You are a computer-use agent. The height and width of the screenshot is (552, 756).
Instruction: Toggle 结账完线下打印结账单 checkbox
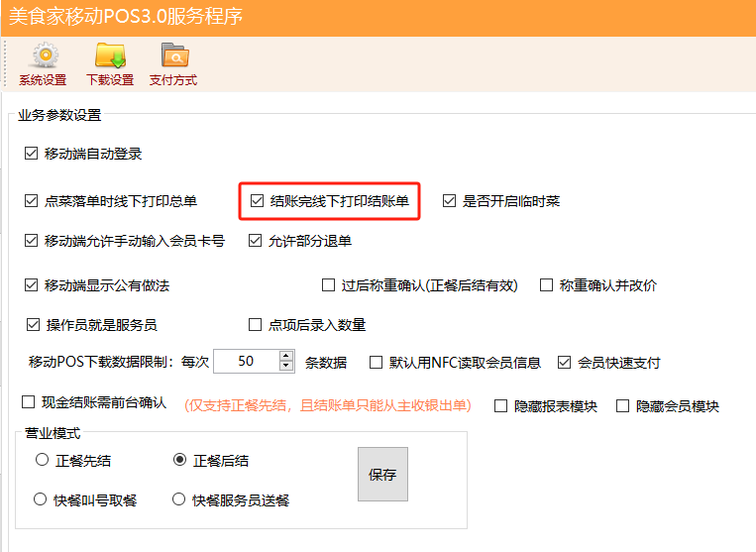click(x=257, y=201)
